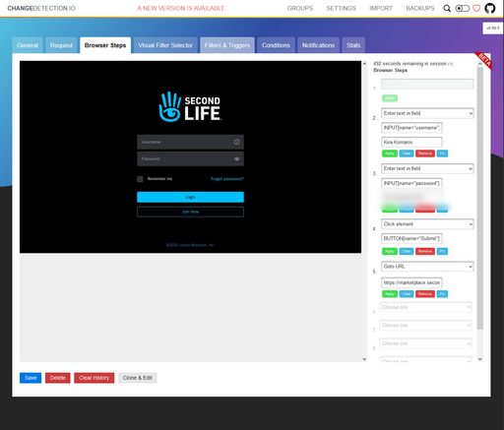This screenshot has height=430, width=504.
Task: Open the Filters & Triggers tab
Action: tap(227, 45)
